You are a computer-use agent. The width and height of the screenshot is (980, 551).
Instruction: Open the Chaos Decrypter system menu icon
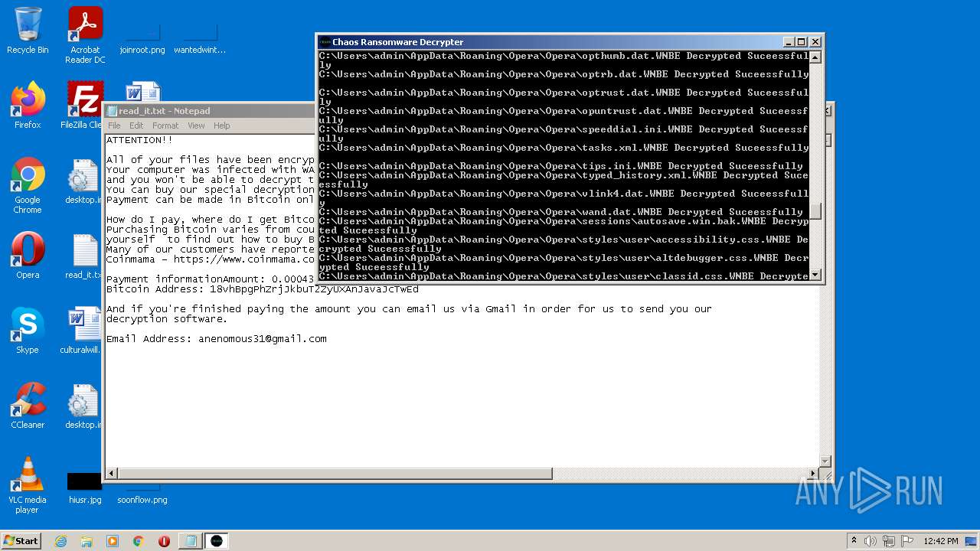point(325,42)
